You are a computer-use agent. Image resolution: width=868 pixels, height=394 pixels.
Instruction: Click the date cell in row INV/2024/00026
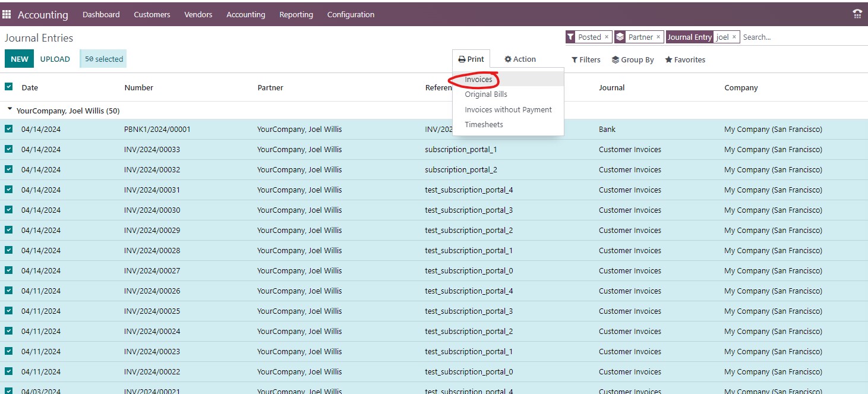coord(41,291)
